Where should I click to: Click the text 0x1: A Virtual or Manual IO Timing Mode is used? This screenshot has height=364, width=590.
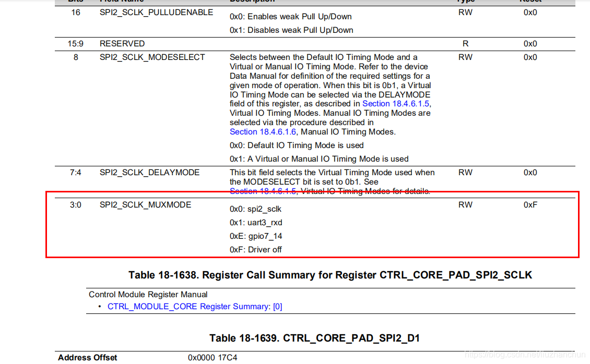pyautogui.click(x=319, y=159)
